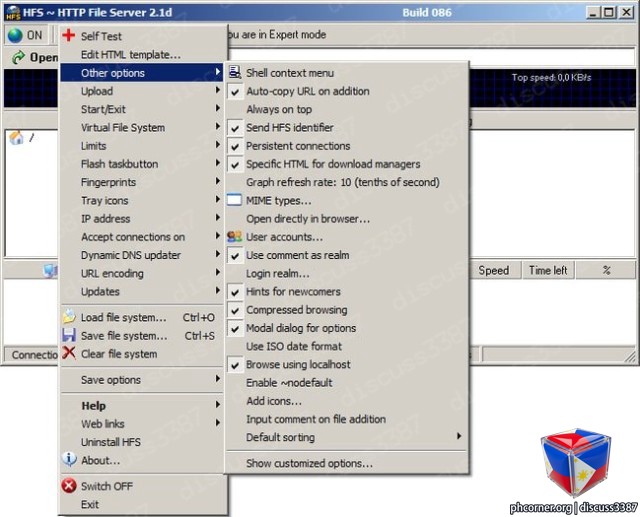
Task: Click the User accounts people icon
Action: click(235, 237)
